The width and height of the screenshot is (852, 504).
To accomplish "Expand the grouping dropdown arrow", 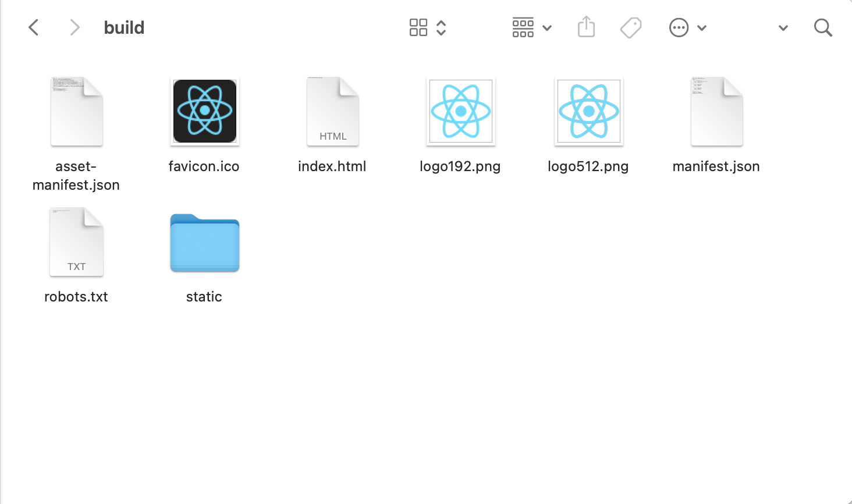I will pyautogui.click(x=547, y=28).
